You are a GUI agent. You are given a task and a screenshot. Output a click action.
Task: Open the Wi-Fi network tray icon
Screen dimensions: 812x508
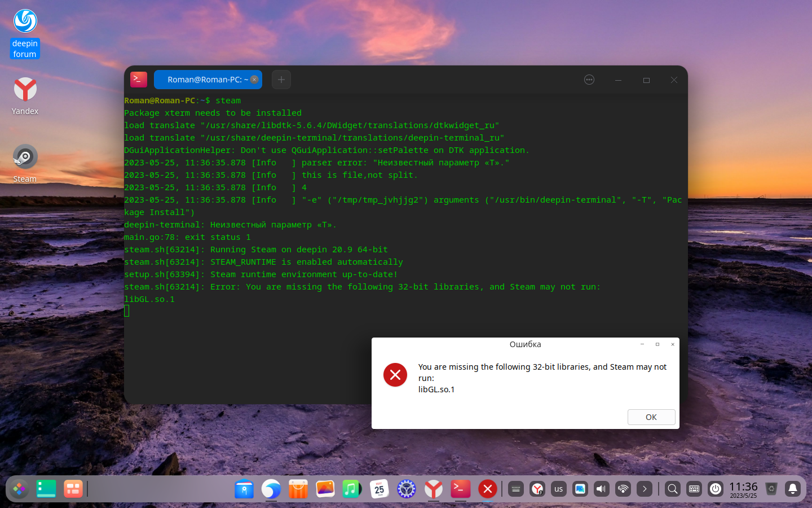click(x=623, y=489)
